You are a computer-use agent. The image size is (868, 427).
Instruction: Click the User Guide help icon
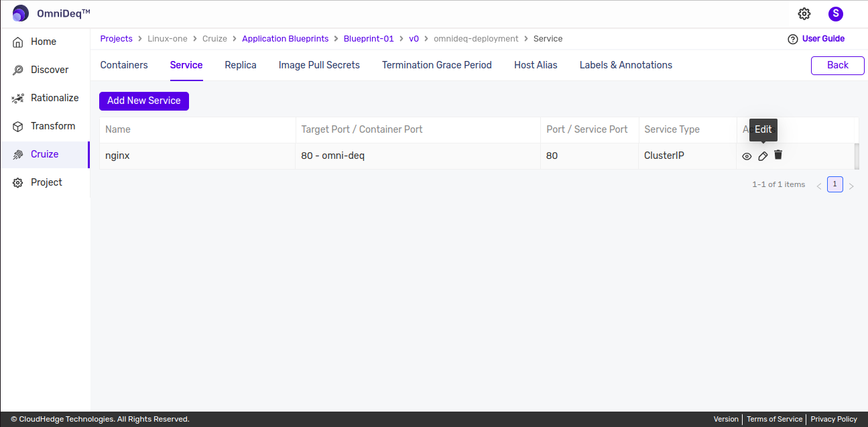tap(793, 39)
